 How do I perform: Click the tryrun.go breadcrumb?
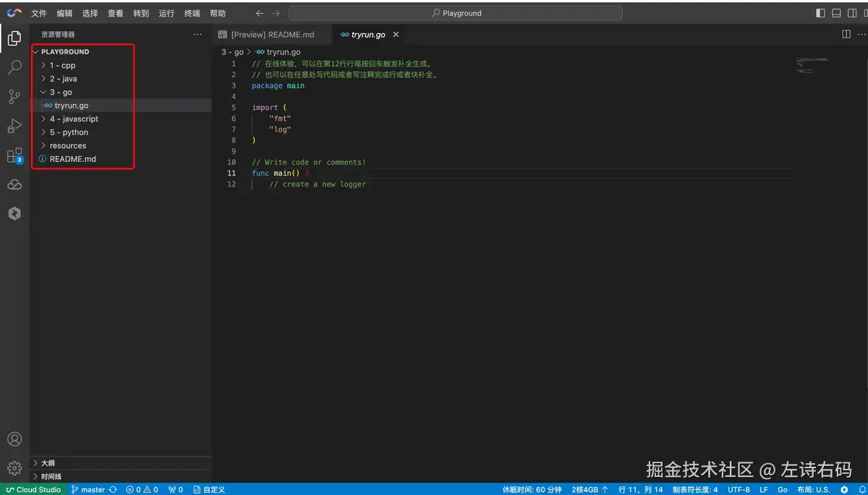278,52
